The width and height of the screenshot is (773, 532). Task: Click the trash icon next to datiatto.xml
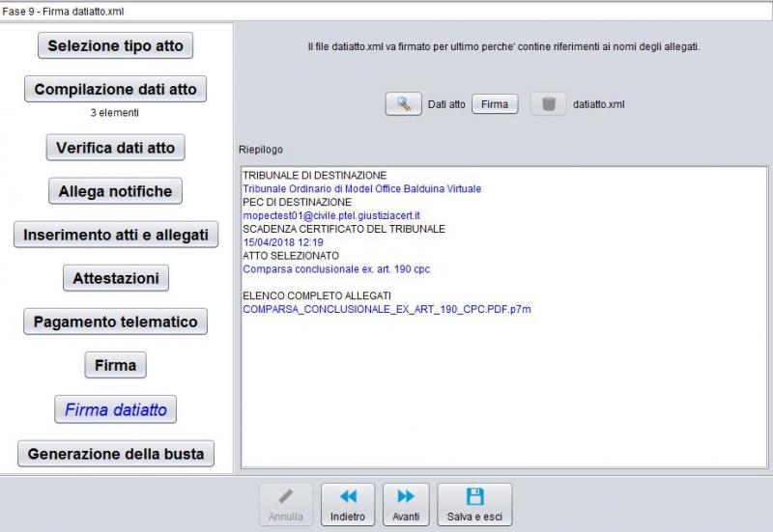[x=548, y=104]
